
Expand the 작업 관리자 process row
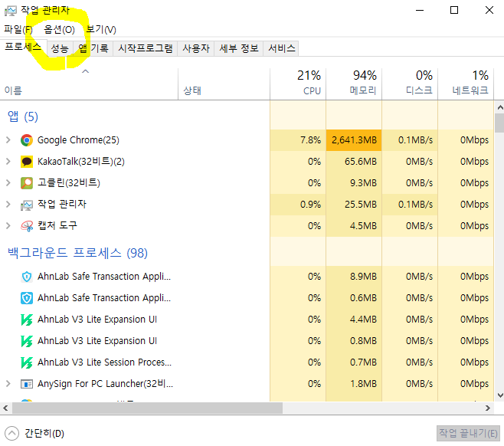point(8,204)
